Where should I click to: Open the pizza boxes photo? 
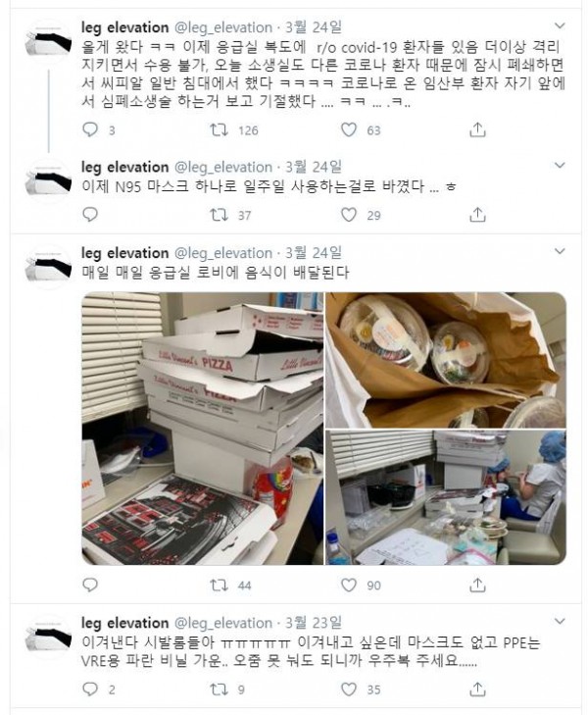point(202,429)
